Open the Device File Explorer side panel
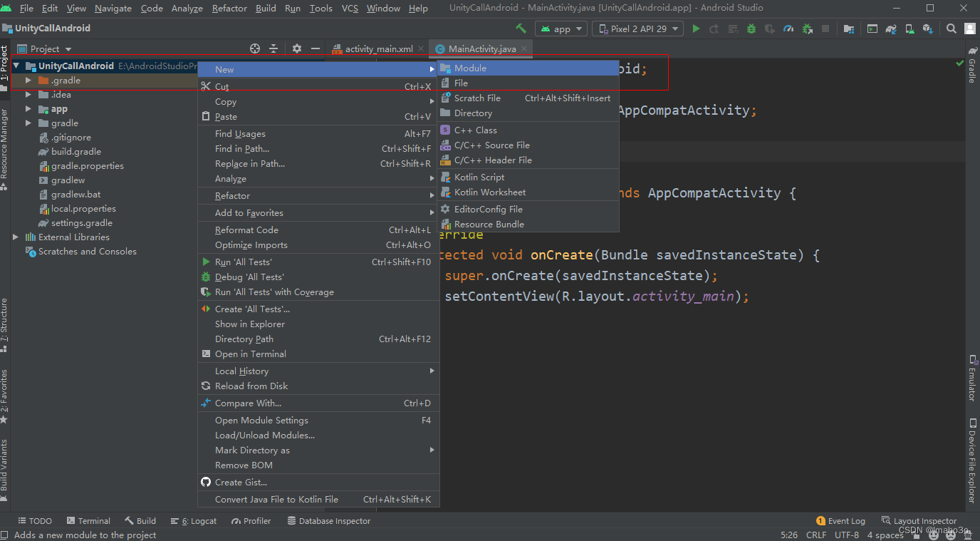The height and width of the screenshot is (541, 980). 972,461
